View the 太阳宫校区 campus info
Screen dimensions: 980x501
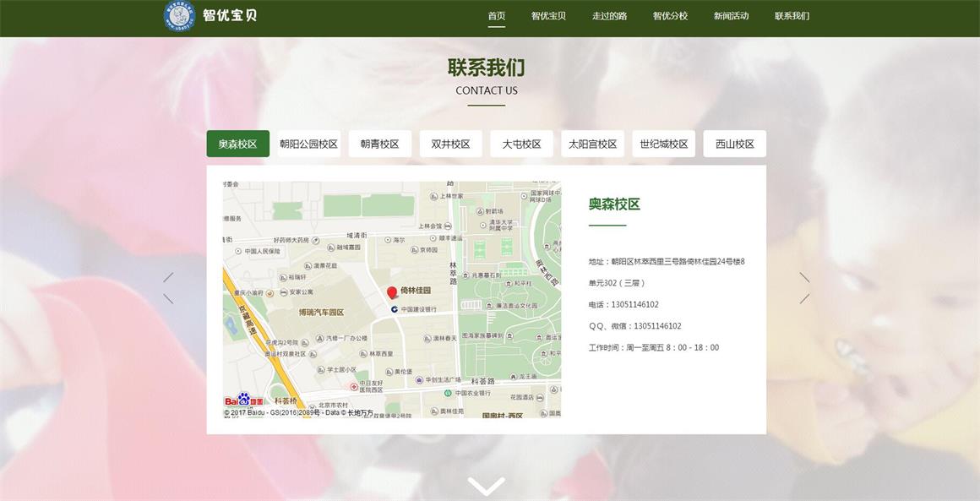click(x=593, y=144)
